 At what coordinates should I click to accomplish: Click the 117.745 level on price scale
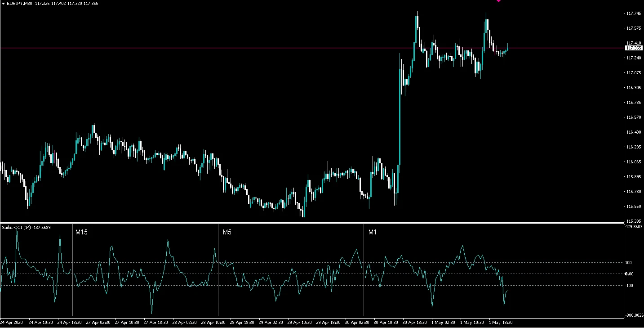(x=634, y=13)
